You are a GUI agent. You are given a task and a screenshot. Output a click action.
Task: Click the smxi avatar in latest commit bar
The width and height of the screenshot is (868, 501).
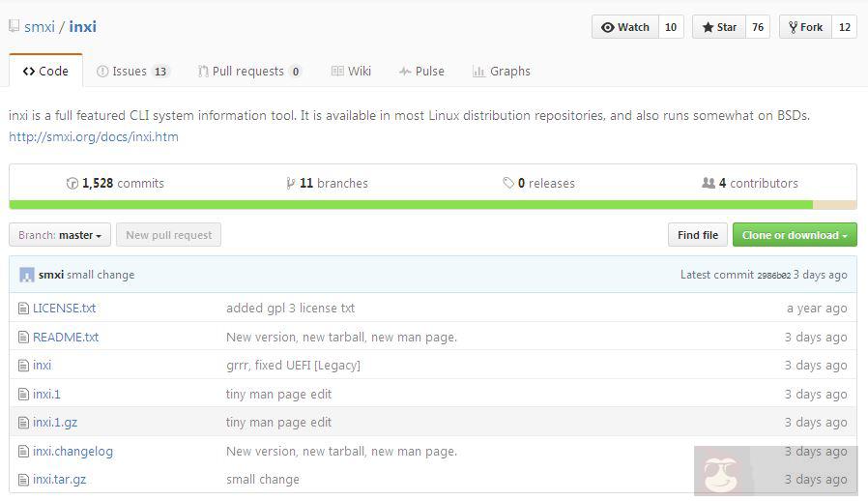(x=26, y=275)
